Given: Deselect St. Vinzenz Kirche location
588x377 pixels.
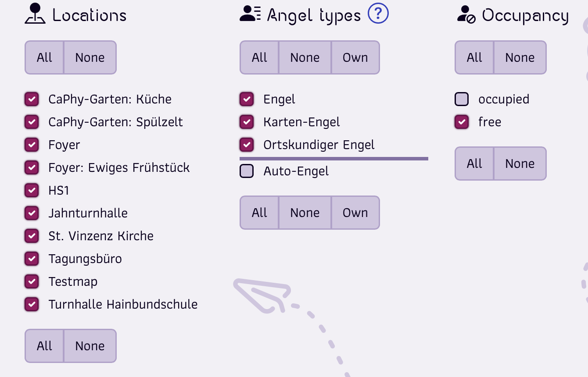Looking at the screenshot, I should point(32,236).
